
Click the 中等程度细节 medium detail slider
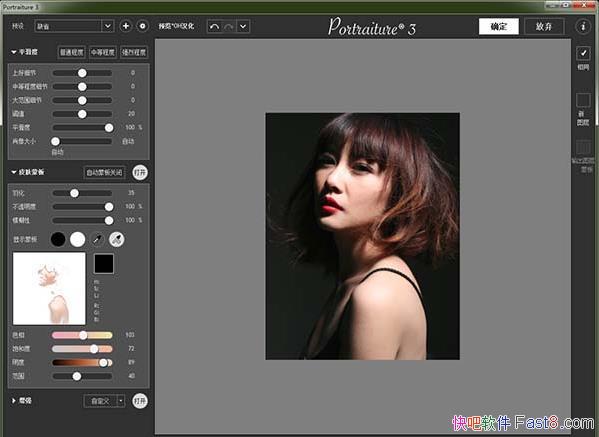coord(82,87)
